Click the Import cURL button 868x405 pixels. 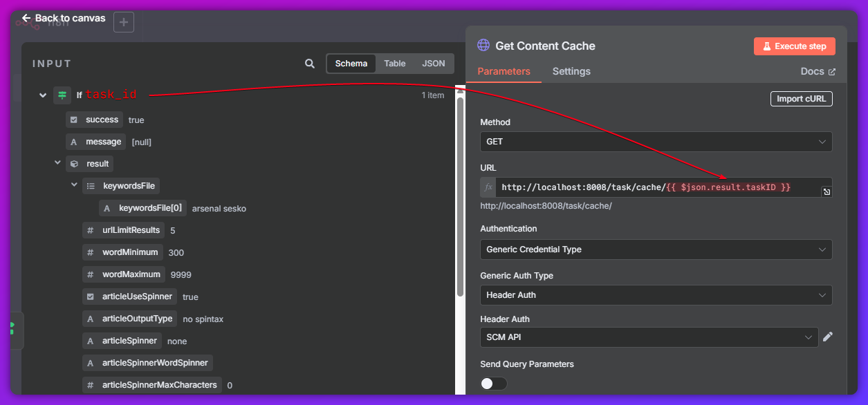pos(802,99)
